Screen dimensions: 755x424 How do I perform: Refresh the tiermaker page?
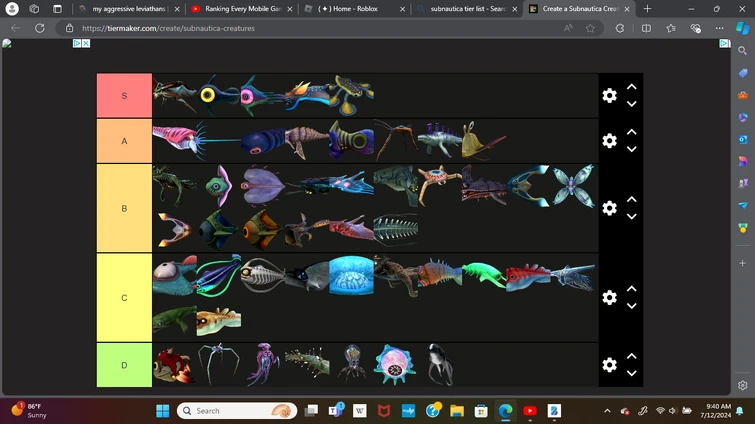39,28
